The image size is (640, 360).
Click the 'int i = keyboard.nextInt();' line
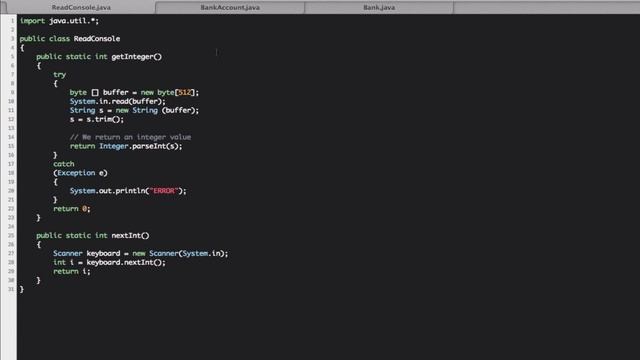[x=109, y=262]
